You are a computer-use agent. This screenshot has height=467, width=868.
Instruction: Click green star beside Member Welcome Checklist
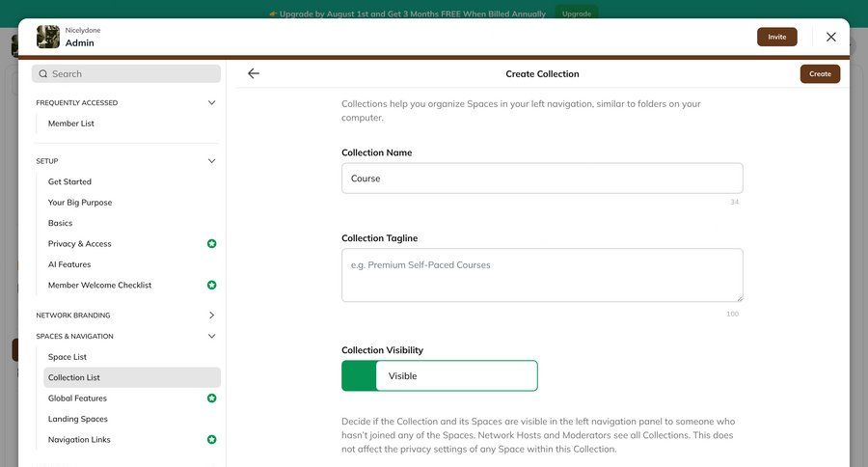[x=211, y=286]
